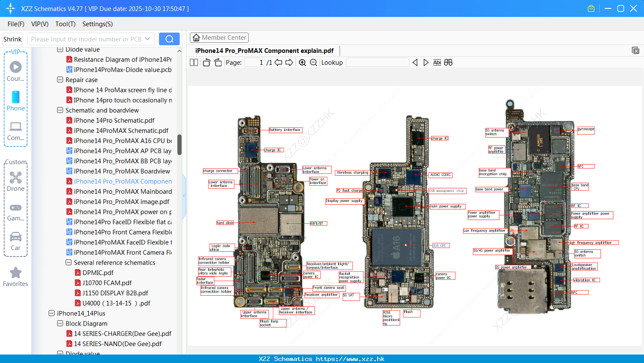Image resolution: width=644 pixels, height=363 pixels.
Task: Toggle the two-page view icon
Action: tap(194, 63)
